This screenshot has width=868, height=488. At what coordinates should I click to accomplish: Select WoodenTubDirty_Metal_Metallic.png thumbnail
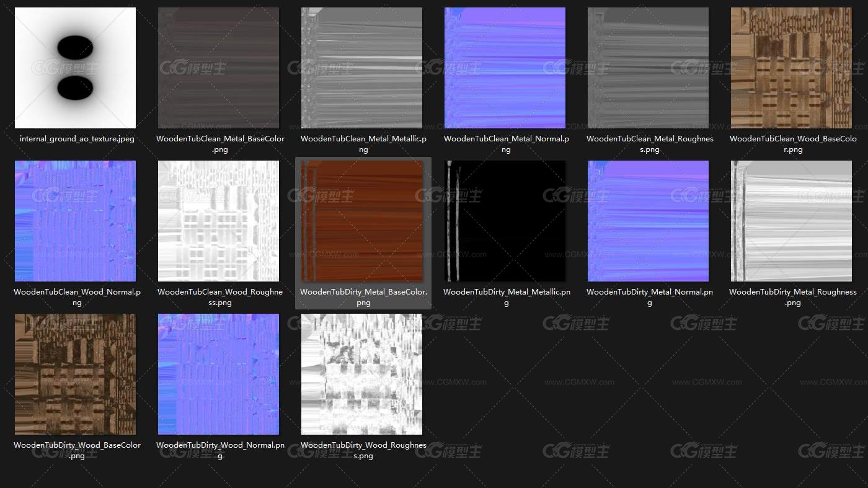coord(505,221)
